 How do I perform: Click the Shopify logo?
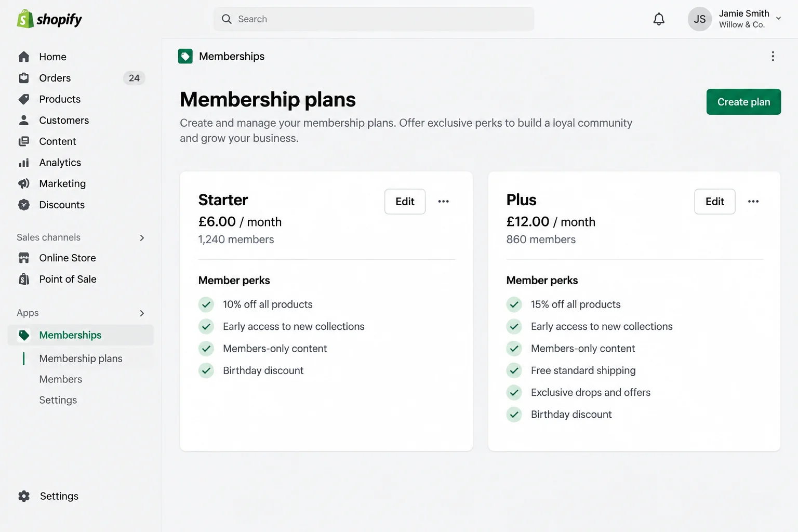[49, 19]
